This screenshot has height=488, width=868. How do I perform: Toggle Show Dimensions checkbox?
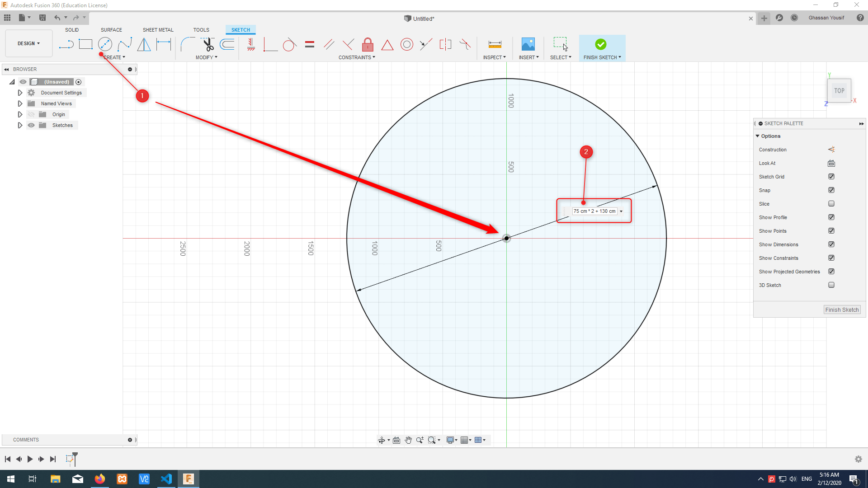click(x=831, y=244)
